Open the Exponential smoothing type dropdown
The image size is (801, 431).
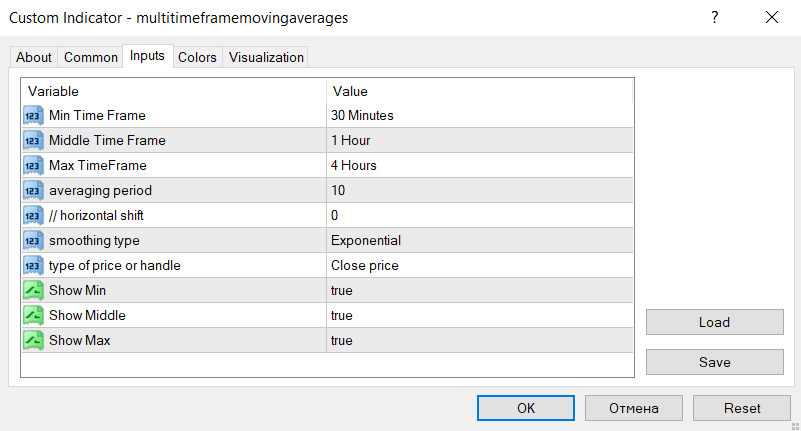480,241
